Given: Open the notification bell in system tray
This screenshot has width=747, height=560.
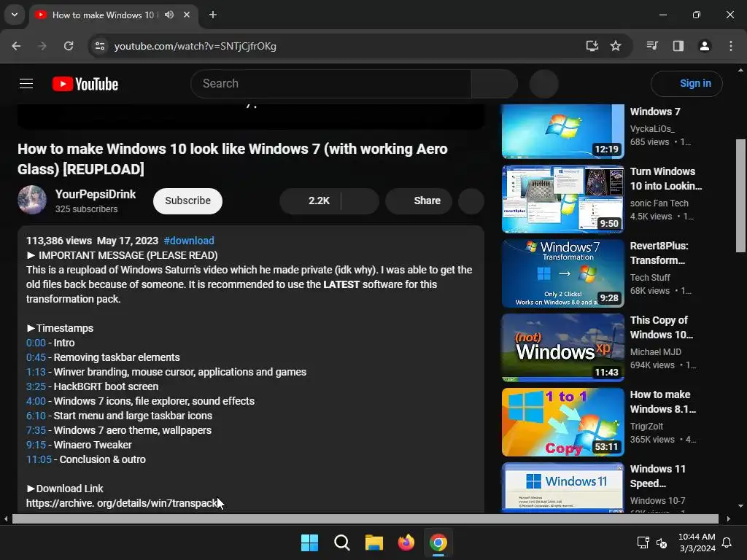Looking at the screenshot, I should tap(727, 542).
